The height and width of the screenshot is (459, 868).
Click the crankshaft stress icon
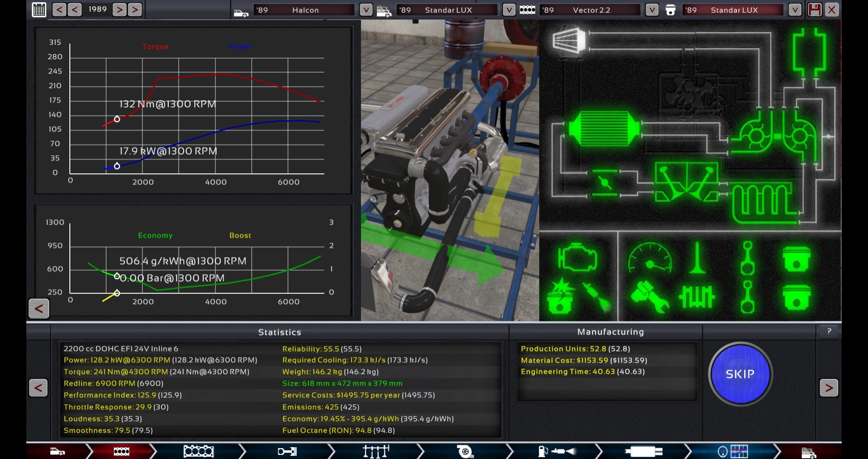pyautogui.click(x=697, y=297)
